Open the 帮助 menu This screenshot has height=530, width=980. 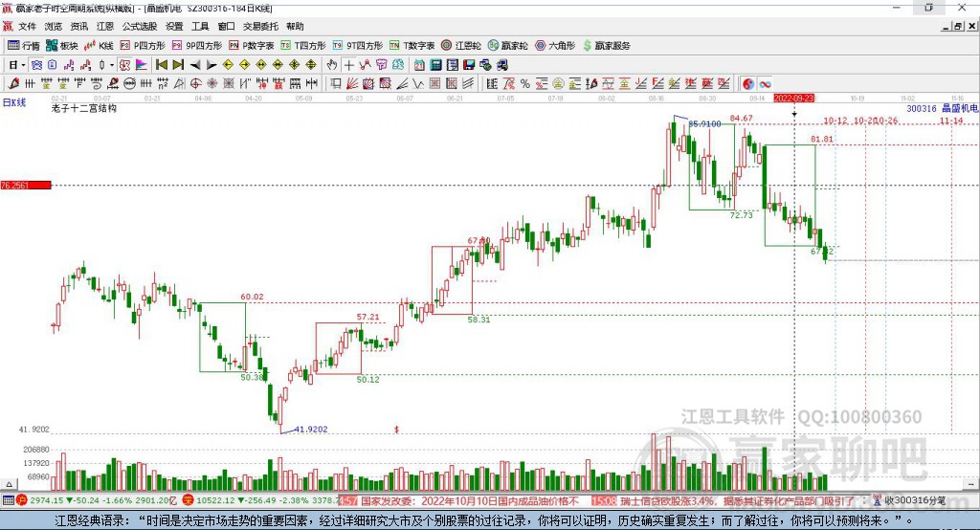295,26
